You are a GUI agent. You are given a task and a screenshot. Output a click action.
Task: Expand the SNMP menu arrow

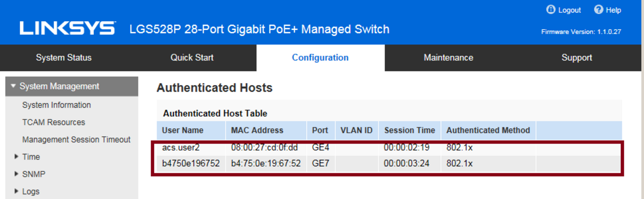(18, 174)
